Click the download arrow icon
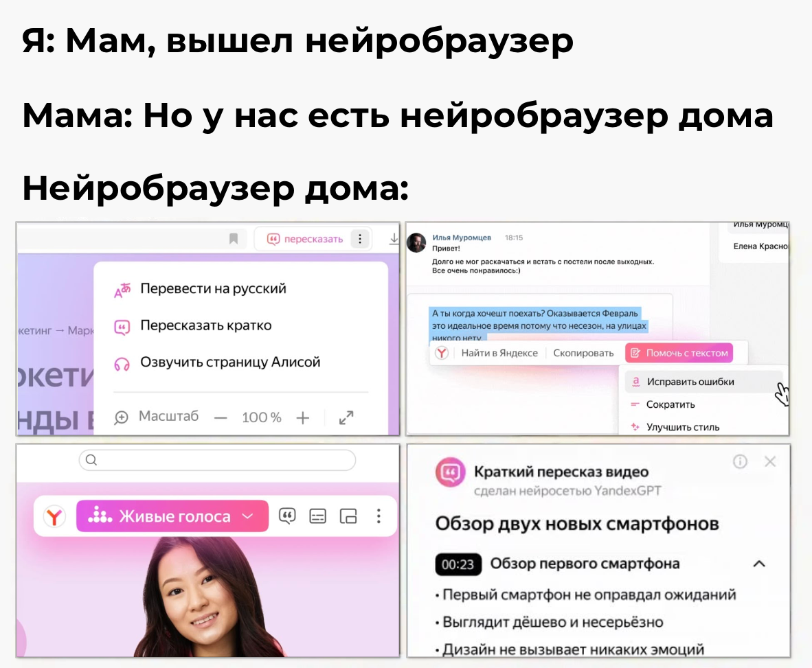812x668 pixels. tap(394, 238)
